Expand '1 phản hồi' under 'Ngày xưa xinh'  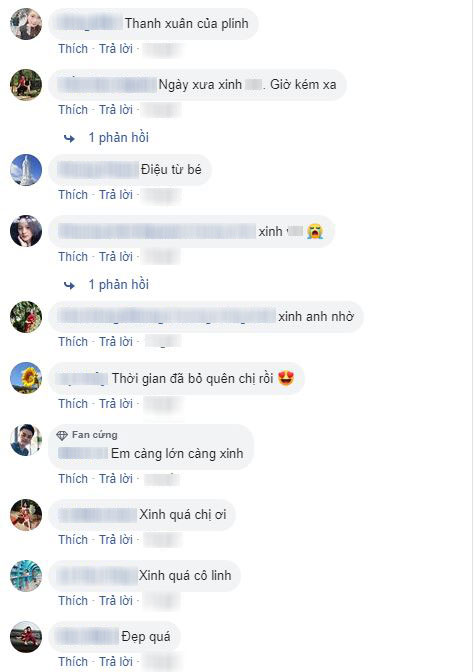point(119,138)
